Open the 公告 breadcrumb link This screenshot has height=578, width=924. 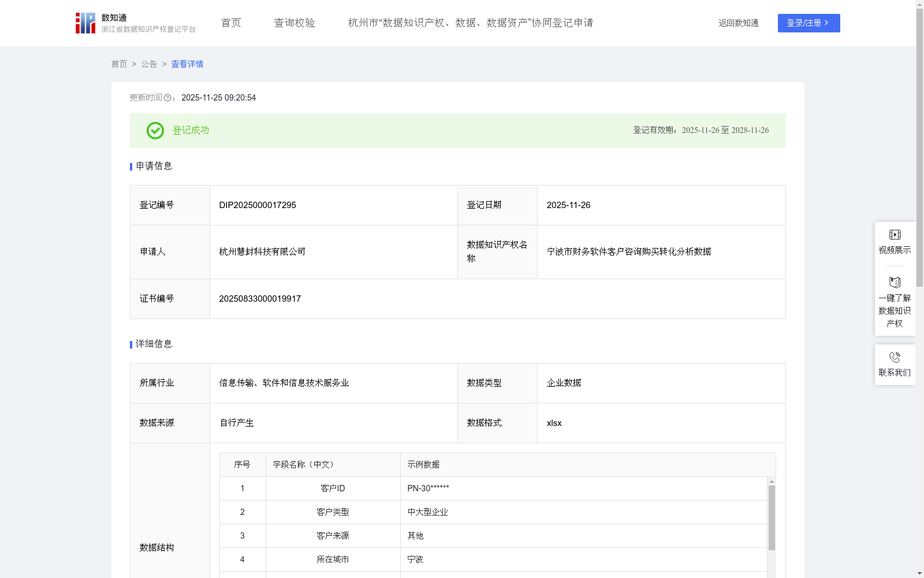pos(148,64)
